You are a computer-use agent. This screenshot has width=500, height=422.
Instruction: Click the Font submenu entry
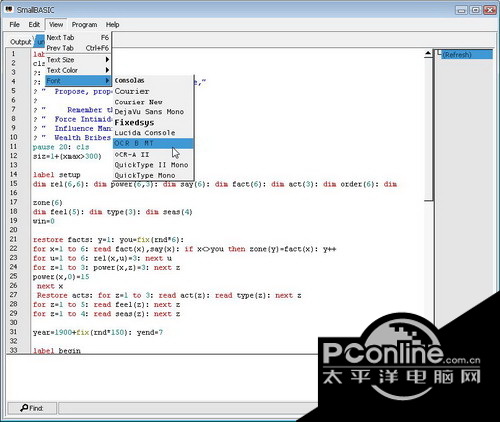click(x=78, y=81)
